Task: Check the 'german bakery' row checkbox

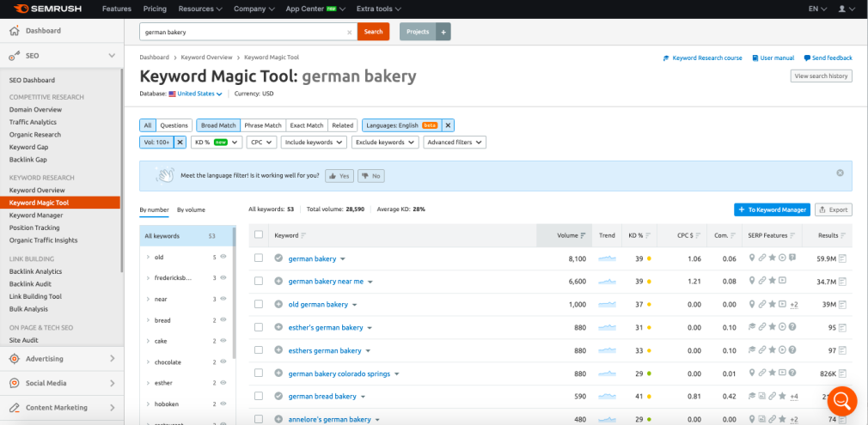Action: pos(259,258)
